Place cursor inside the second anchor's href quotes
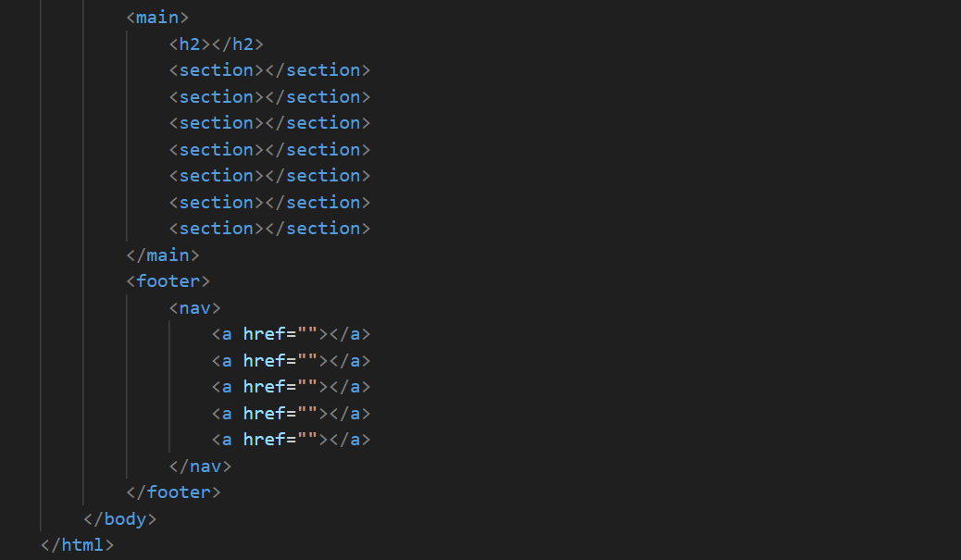 pyautogui.click(x=307, y=361)
